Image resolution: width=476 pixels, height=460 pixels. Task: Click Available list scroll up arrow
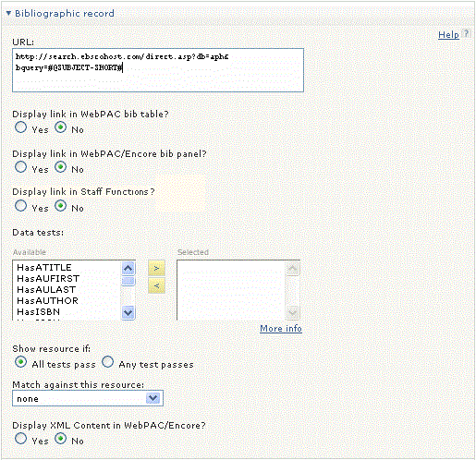point(128,268)
